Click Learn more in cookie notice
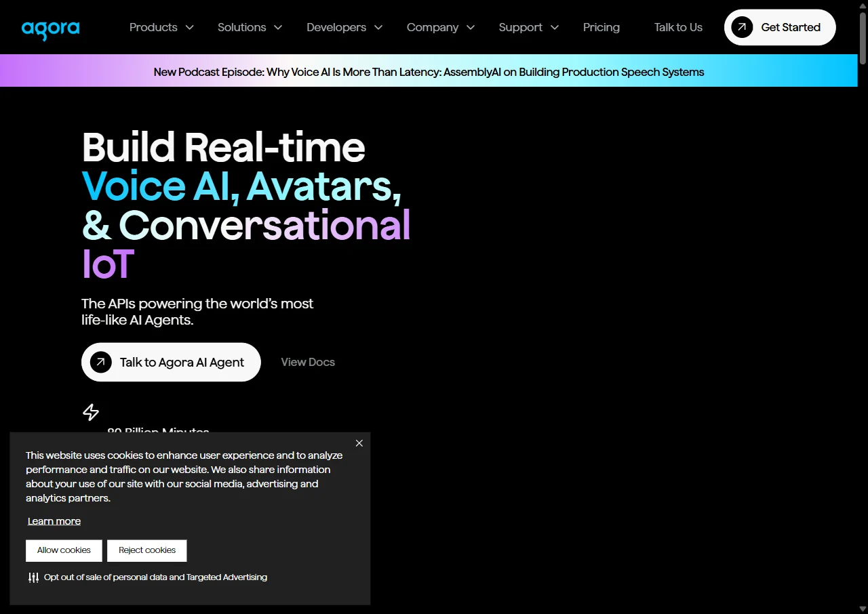The image size is (868, 614). point(54,521)
